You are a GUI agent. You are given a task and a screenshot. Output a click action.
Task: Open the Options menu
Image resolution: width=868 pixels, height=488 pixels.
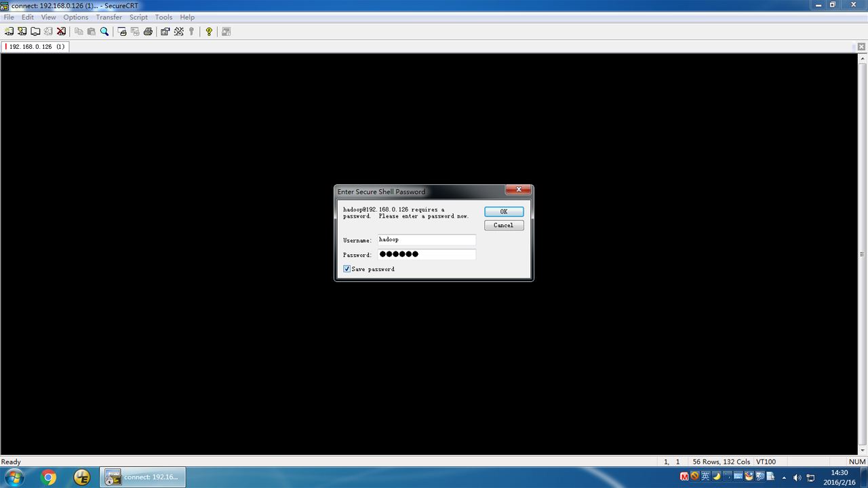tap(76, 17)
